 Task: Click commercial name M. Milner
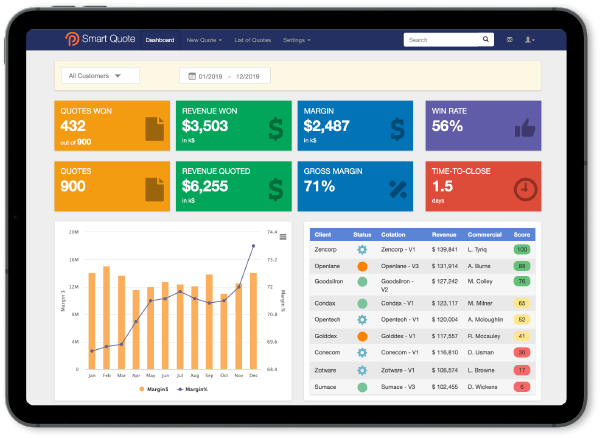480,303
